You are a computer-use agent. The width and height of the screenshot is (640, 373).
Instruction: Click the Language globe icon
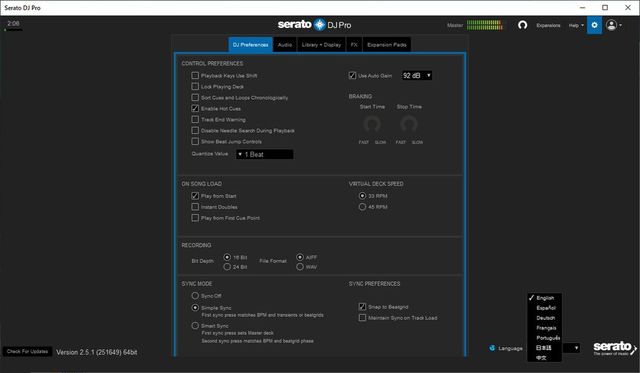tap(492, 348)
